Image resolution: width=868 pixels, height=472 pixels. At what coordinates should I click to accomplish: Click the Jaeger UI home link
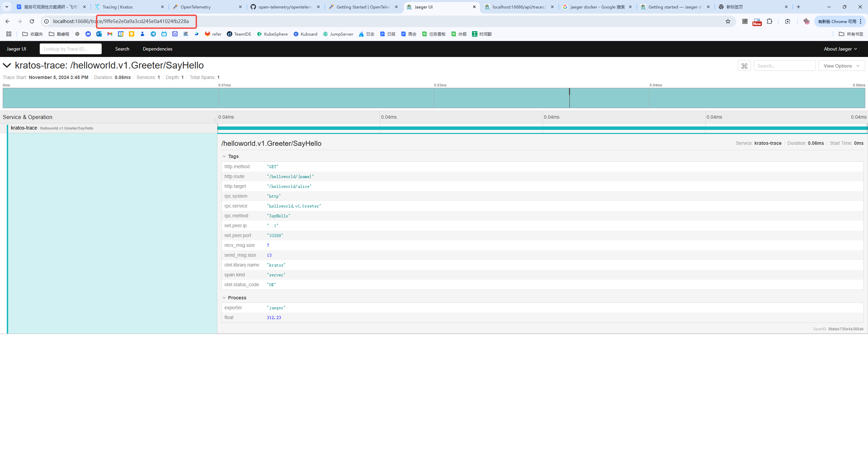16,49
